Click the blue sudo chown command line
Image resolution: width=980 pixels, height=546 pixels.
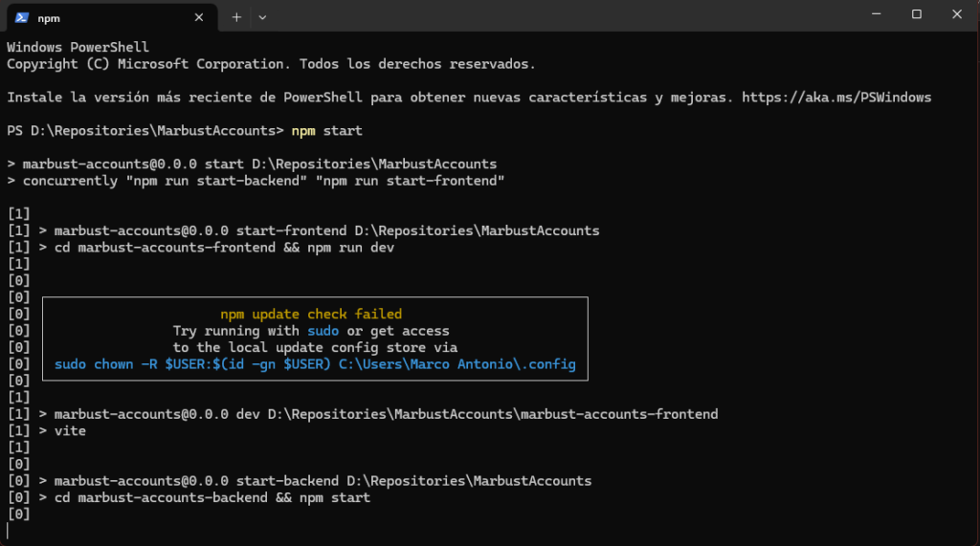pos(315,364)
